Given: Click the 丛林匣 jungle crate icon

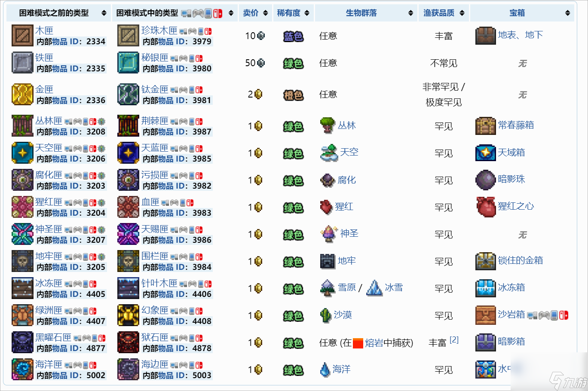Looking at the screenshot, I should [x=22, y=126].
